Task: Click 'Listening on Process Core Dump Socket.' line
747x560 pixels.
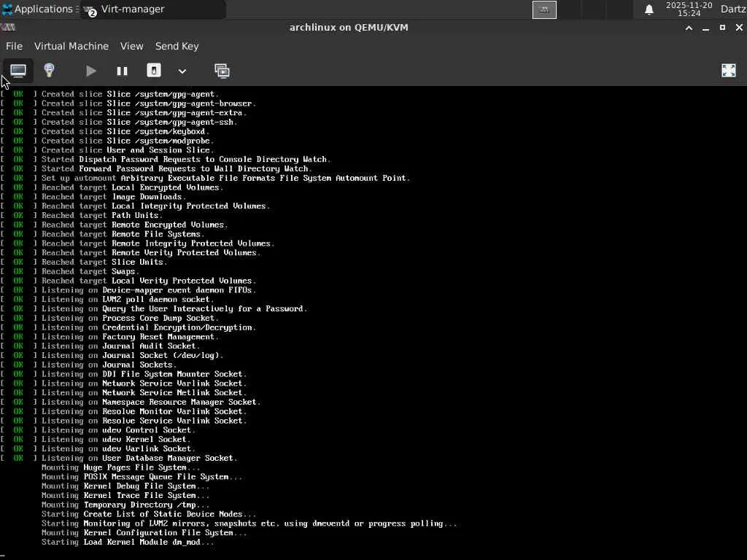Action: (130, 318)
